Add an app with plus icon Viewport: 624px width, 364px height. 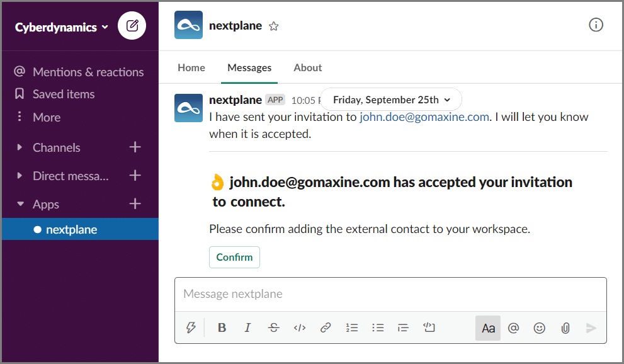point(135,204)
